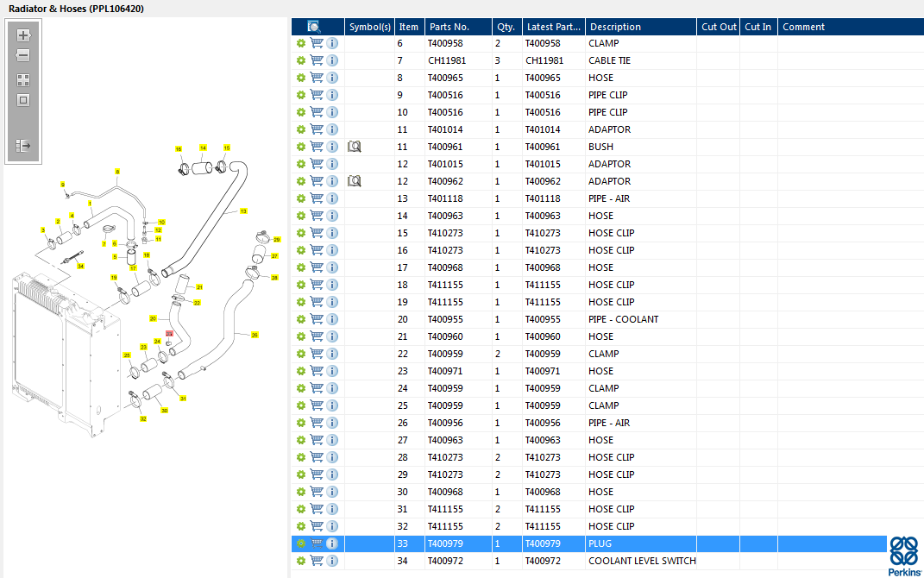Sort by Item column header
Image resolution: width=924 pixels, height=578 pixels.
pyautogui.click(x=409, y=27)
